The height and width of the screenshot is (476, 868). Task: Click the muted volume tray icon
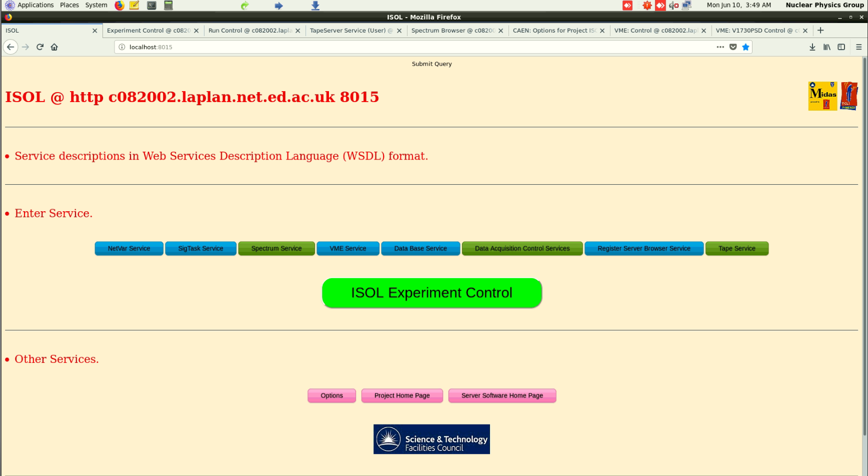click(x=673, y=5)
